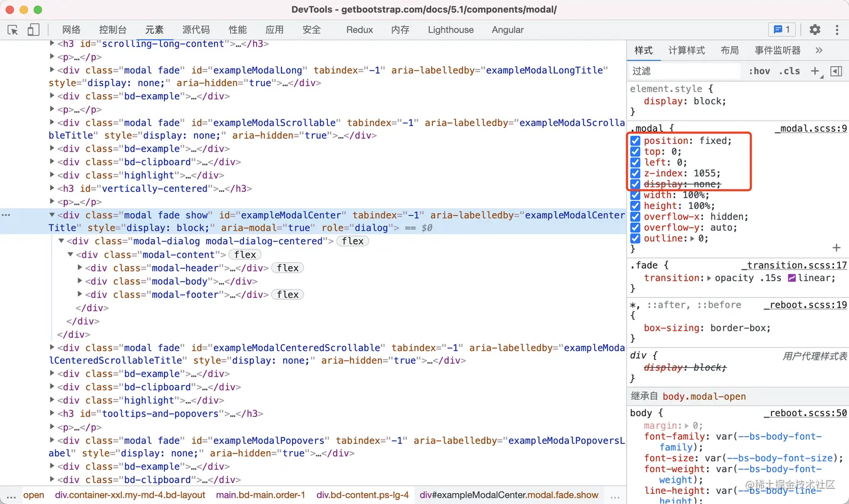Open the 事件监听器 sidebar tab

click(x=778, y=51)
